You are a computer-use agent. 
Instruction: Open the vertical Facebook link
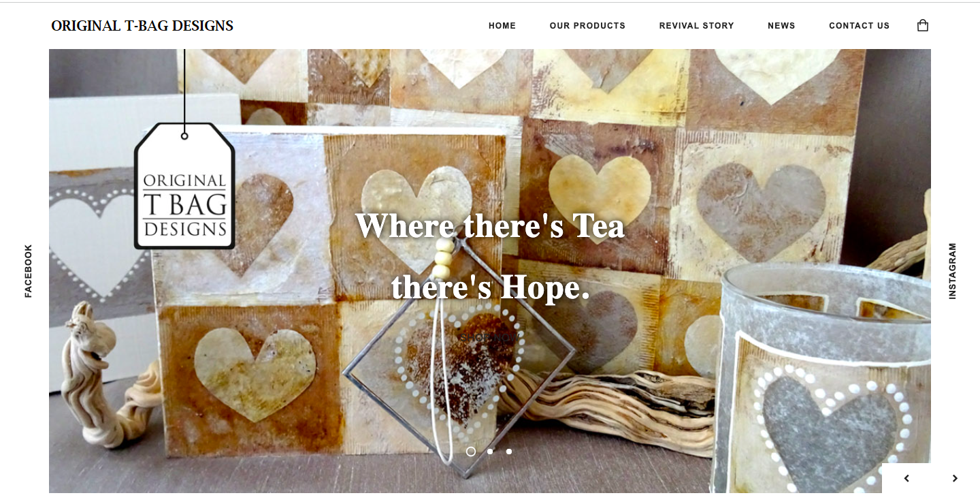28,270
